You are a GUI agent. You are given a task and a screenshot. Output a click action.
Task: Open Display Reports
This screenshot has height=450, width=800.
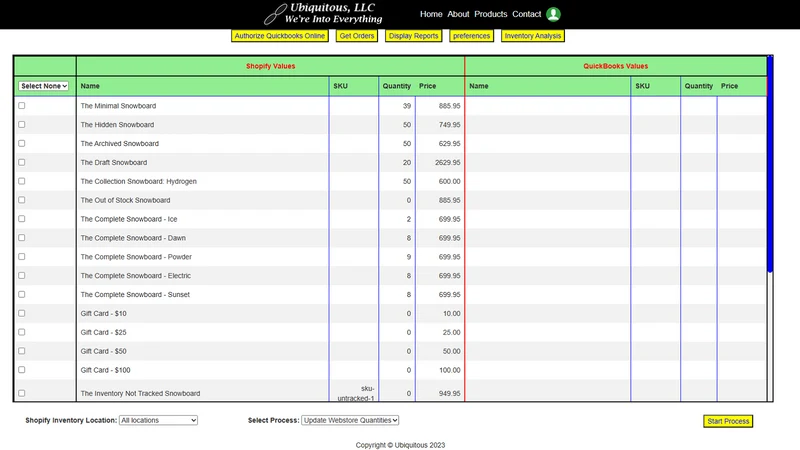413,36
